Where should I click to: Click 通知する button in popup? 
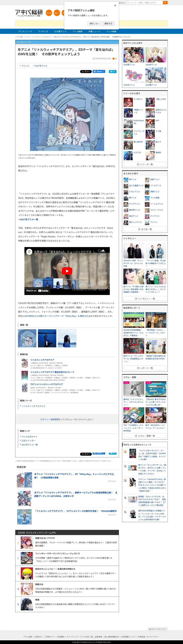click(x=108, y=24)
